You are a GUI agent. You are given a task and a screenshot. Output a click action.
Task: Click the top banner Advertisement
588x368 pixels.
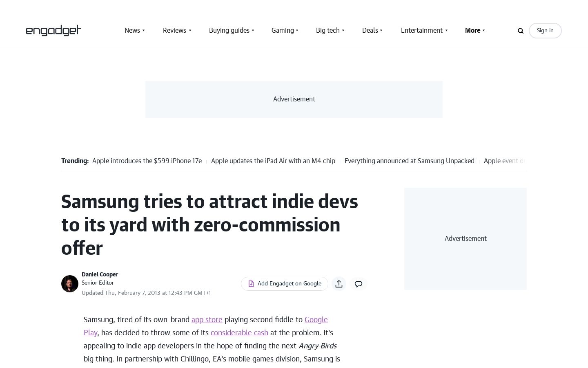click(x=294, y=99)
